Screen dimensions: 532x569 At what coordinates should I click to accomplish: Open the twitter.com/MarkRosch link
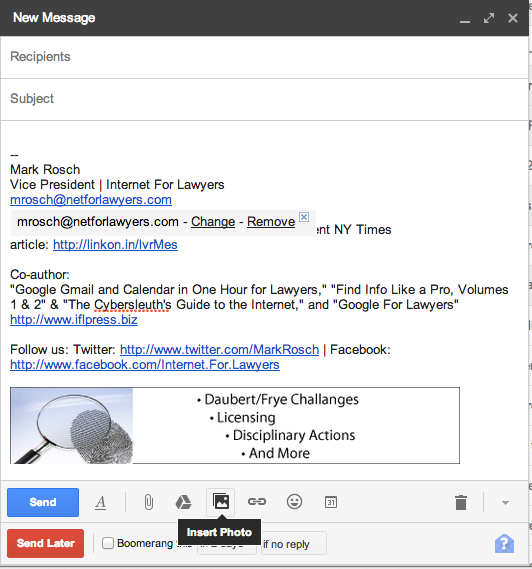tap(220, 350)
